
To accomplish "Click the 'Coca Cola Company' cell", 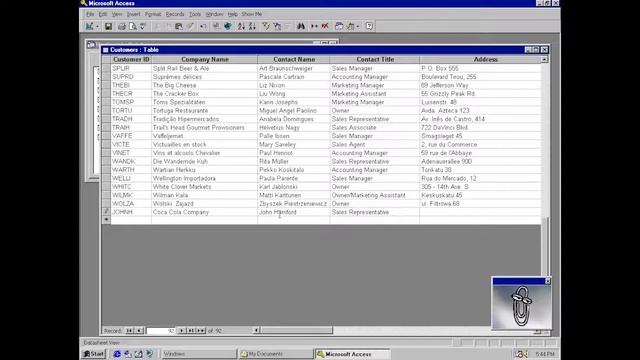I will pyautogui.click(x=204, y=212).
